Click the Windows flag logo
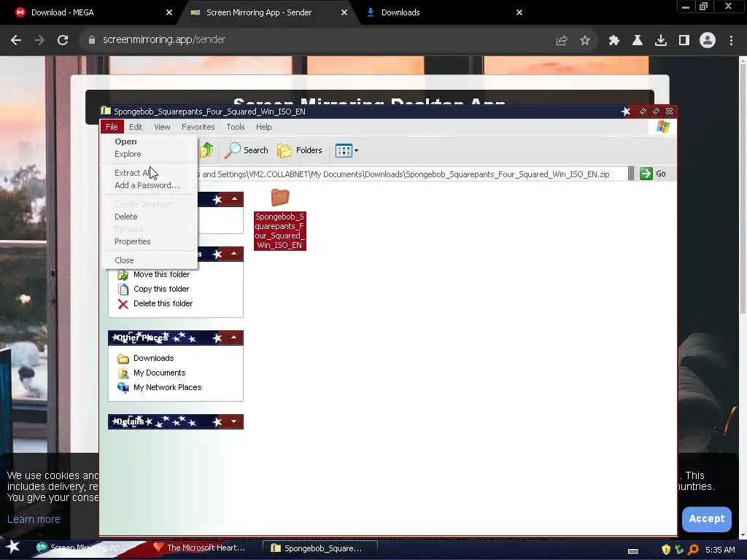 point(662,127)
